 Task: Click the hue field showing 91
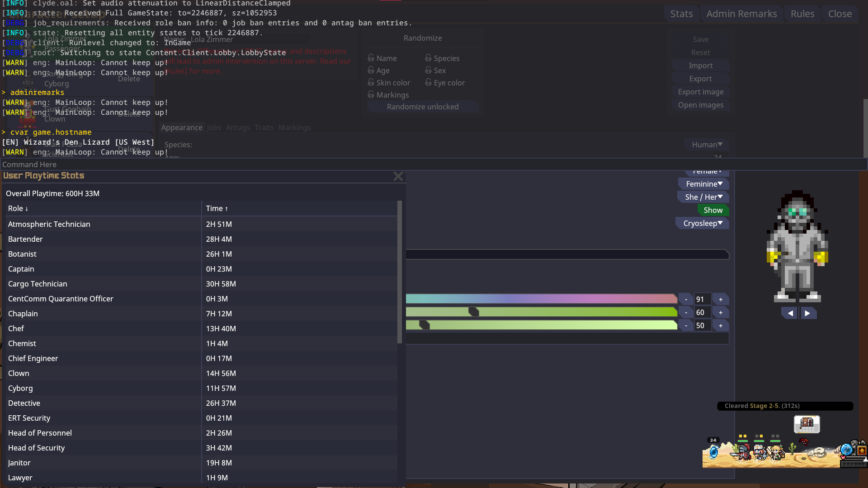[x=703, y=299]
